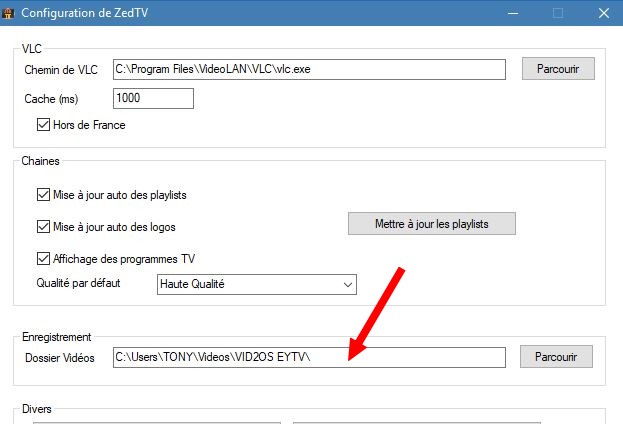Toggle the Hors de France checkbox
This screenshot has height=424, width=623.
coord(43,125)
